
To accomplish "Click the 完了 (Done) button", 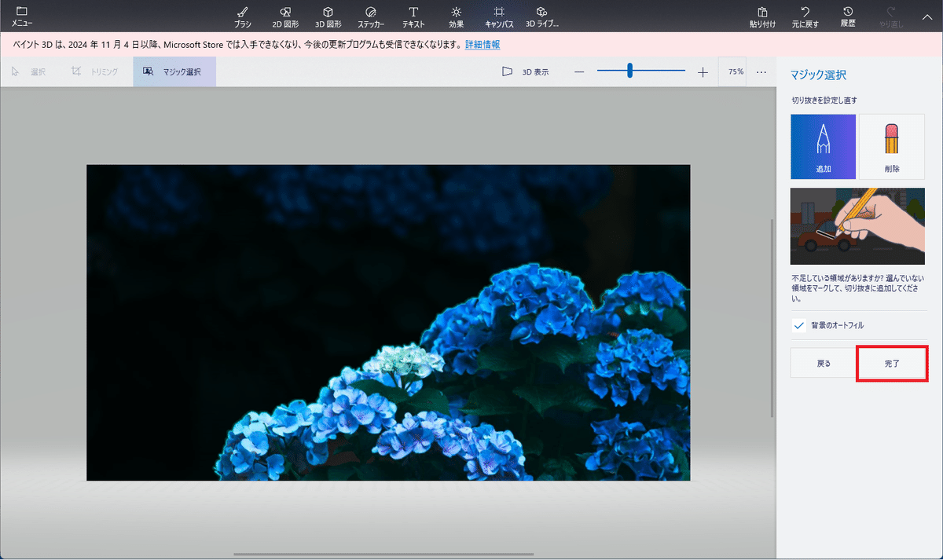I will pos(892,364).
